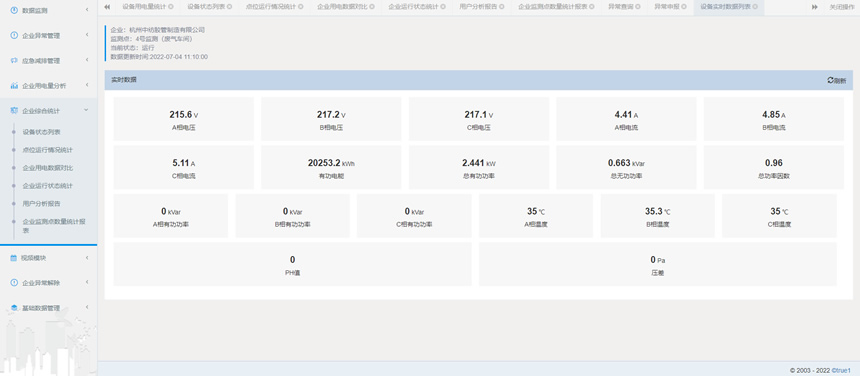Select 点位运行情况统计 in the sidebar submenu
Viewport: 860px width, 376px height.
coord(48,150)
